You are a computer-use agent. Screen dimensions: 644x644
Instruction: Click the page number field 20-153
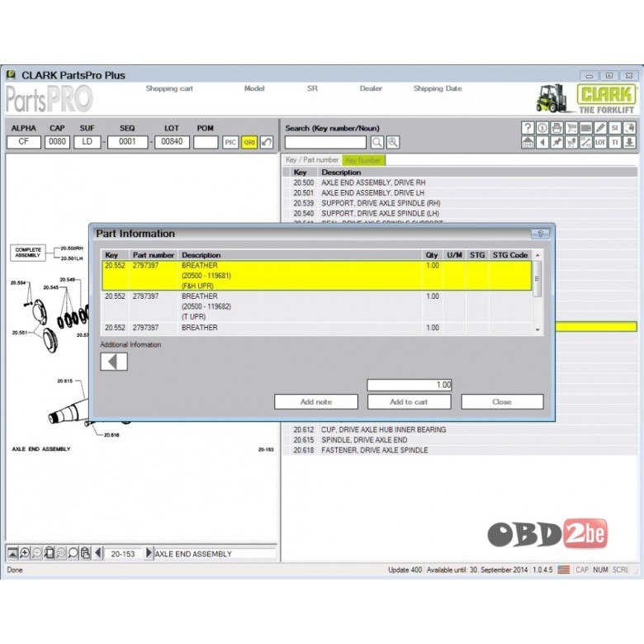tap(123, 554)
